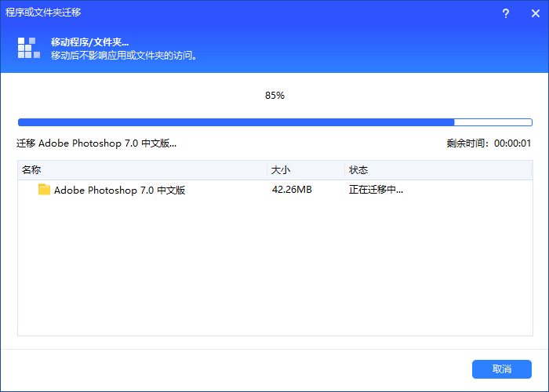Click the folder icon beside Adobe Photoshop 7.0

[44, 190]
